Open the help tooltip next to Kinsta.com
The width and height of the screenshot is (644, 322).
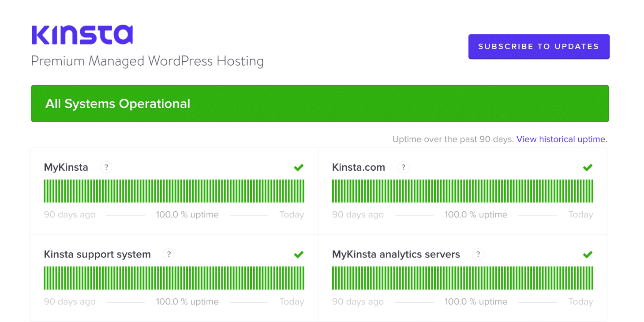403,168
